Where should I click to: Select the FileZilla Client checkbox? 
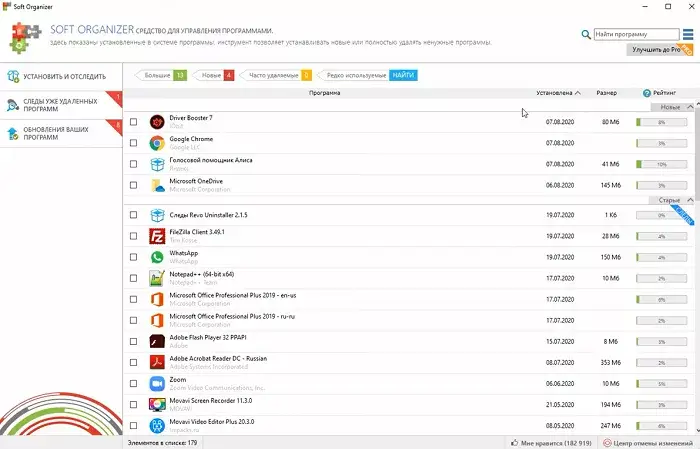point(133,236)
